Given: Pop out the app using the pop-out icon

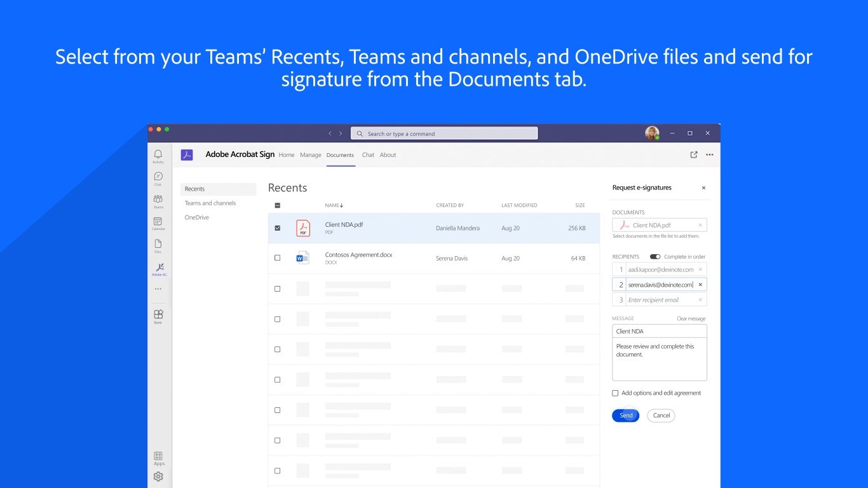Looking at the screenshot, I should click(x=694, y=154).
